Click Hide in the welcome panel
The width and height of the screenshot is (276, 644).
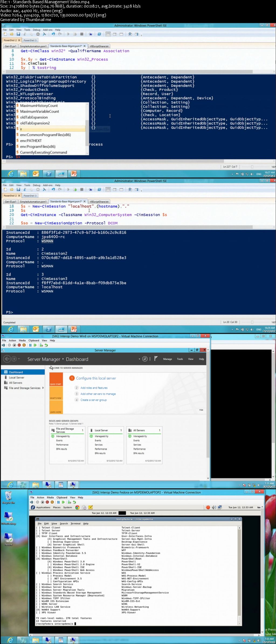point(201,410)
